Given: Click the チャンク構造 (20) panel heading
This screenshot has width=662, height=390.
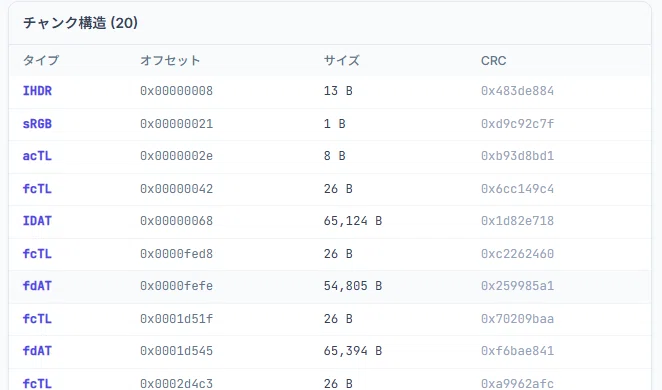Looking at the screenshot, I should (x=80, y=23).
